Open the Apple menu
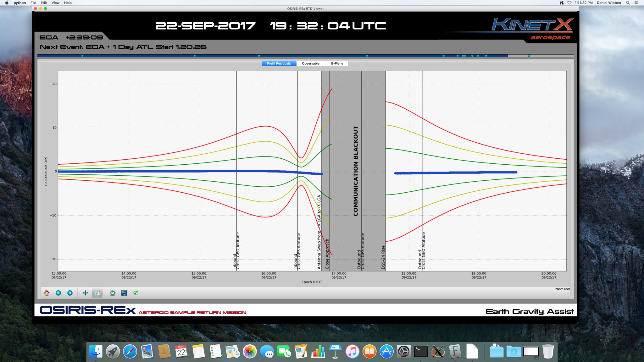The width and height of the screenshot is (644, 362). click(x=7, y=3)
